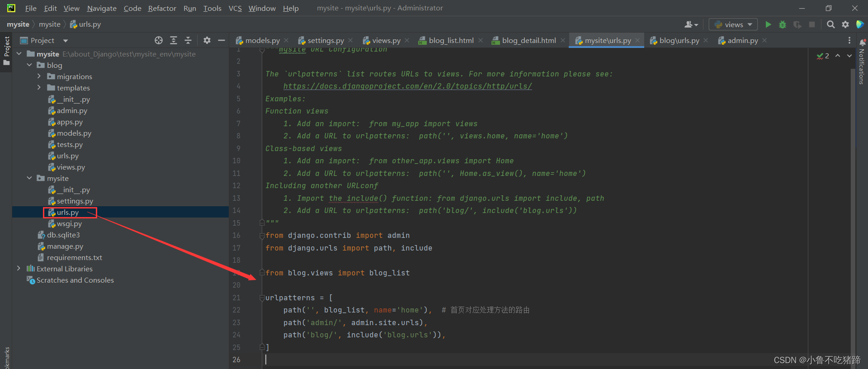
Task: Toggle the Project tool window sidebar button
Action: (6, 51)
